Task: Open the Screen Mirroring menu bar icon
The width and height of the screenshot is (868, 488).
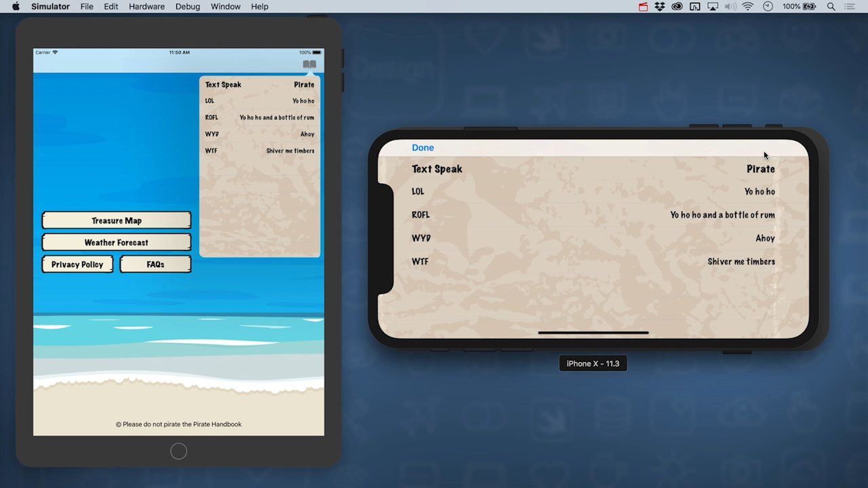Action: (713, 6)
